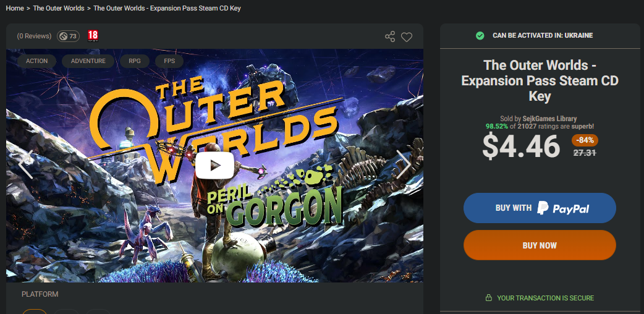This screenshot has height=314, width=644.
Task: Go to previous image with left arrow
Action: [x=27, y=164]
